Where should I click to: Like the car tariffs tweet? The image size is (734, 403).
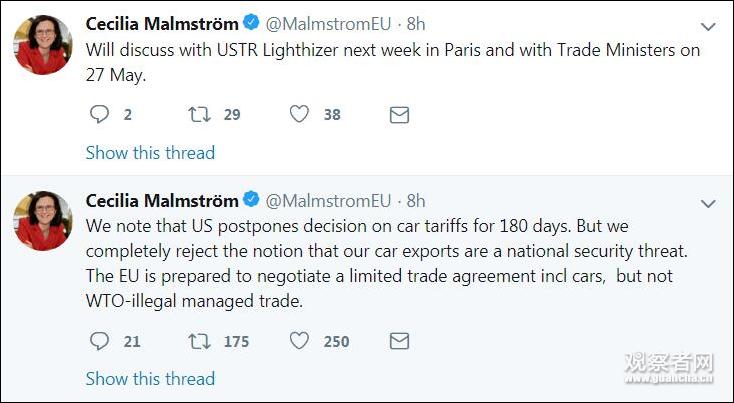coord(299,341)
